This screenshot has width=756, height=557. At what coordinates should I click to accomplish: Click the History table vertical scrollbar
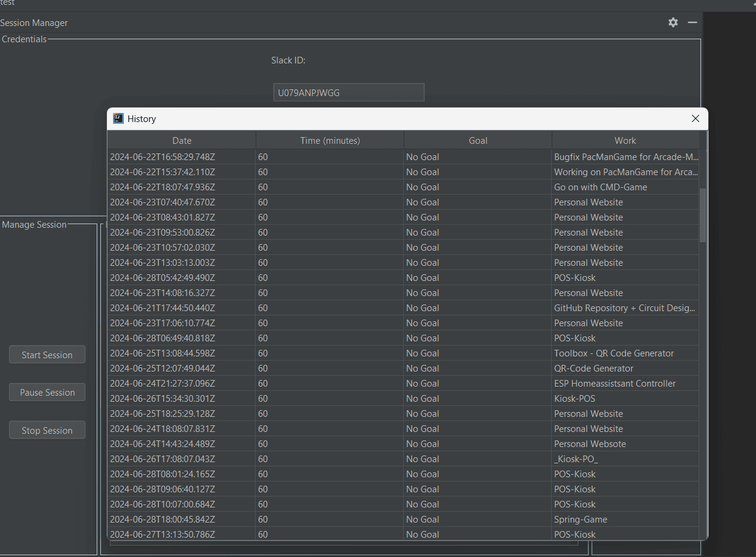(x=702, y=215)
